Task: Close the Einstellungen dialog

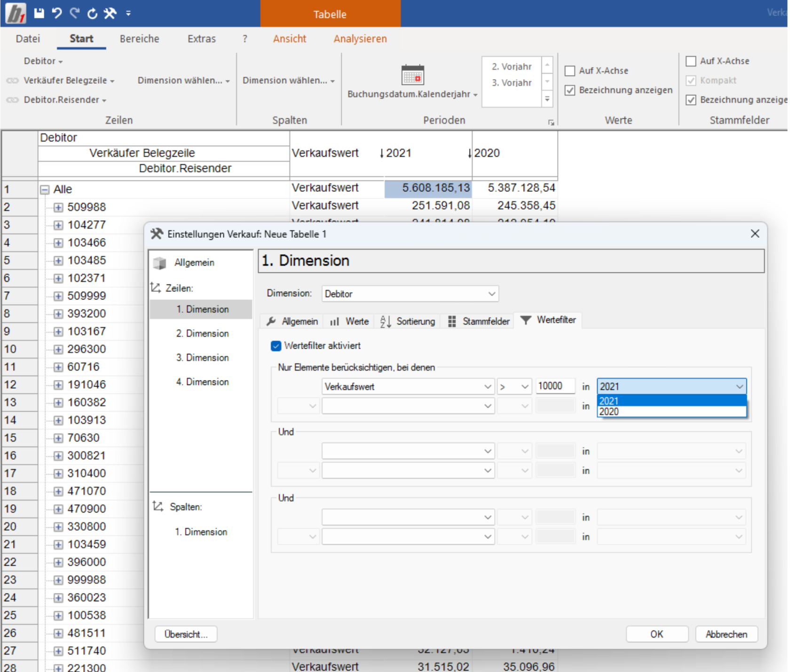Action: click(x=755, y=234)
